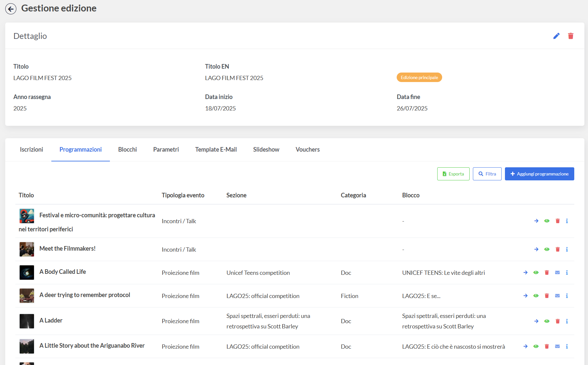The height and width of the screenshot is (365, 588).
Task: Click the pencil edit icon in Dettaglio
Action: pos(556,36)
